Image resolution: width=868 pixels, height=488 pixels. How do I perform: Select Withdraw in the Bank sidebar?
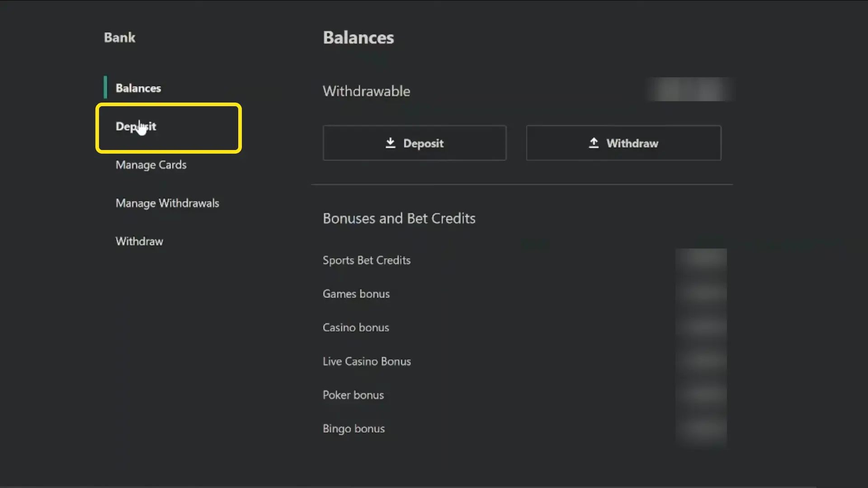coord(139,241)
